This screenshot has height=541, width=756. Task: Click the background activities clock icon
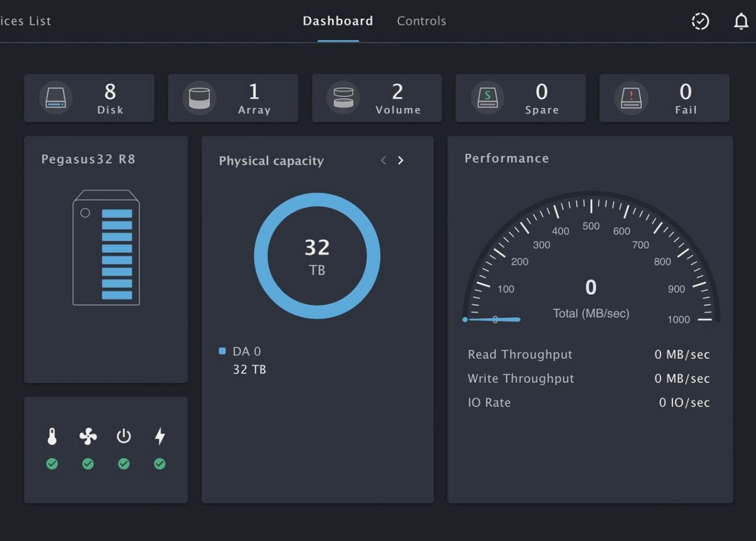pyautogui.click(x=700, y=21)
